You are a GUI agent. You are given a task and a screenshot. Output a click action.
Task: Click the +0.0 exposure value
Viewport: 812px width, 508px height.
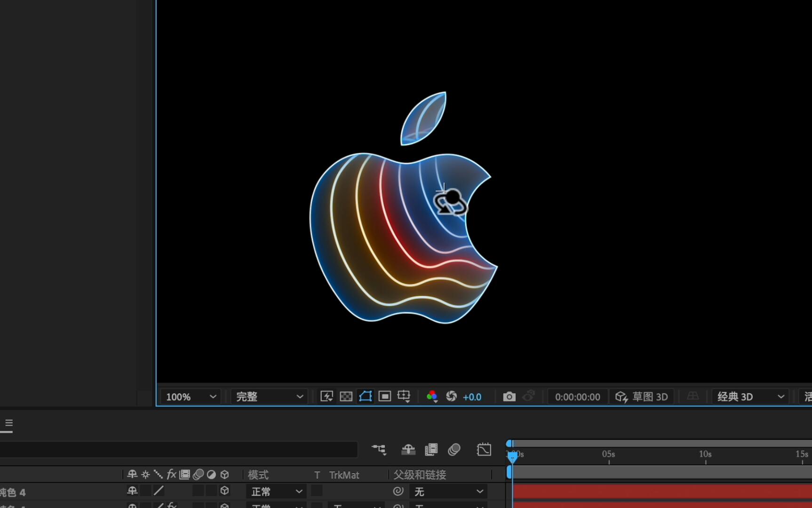[472, 397]
